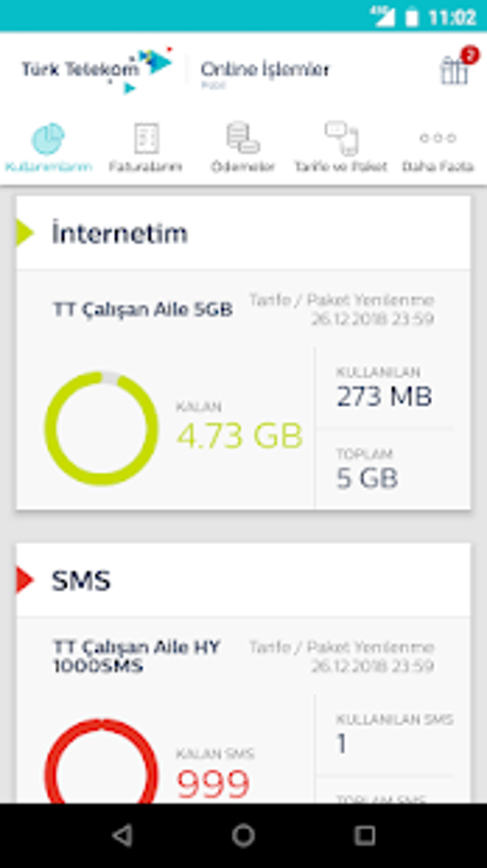Tap the İnternetim card heading
The width and height of the screenshot is (487, 868).
(x=120, y=234)
